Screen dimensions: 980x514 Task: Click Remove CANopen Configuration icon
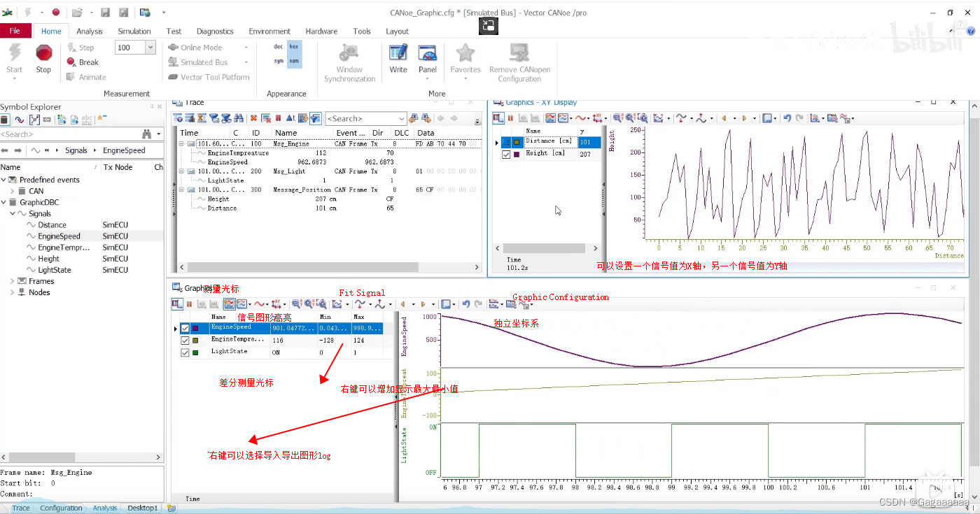point(519,53)
